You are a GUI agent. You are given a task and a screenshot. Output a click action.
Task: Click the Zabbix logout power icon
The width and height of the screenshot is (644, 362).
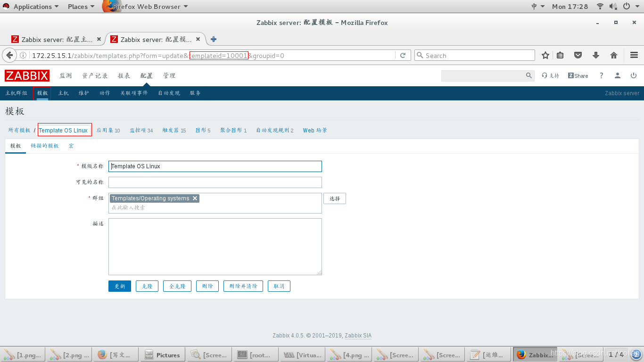point(634,75)
